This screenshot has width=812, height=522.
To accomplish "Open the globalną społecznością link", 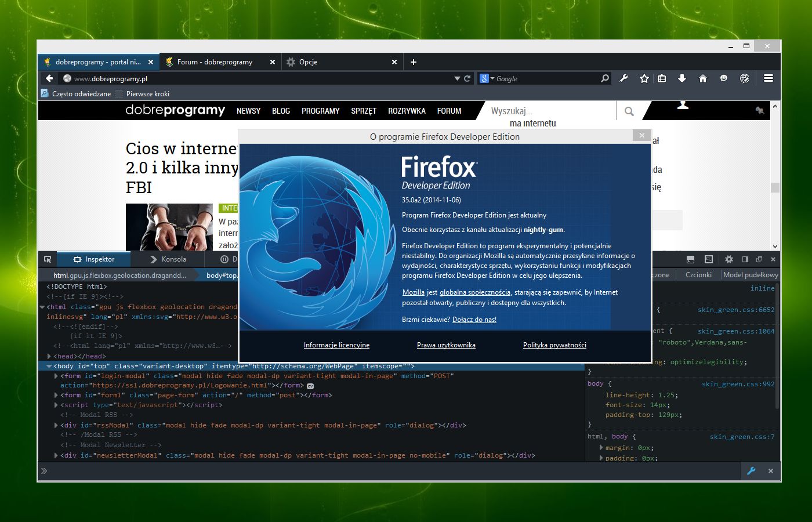I will coord(475,292).
